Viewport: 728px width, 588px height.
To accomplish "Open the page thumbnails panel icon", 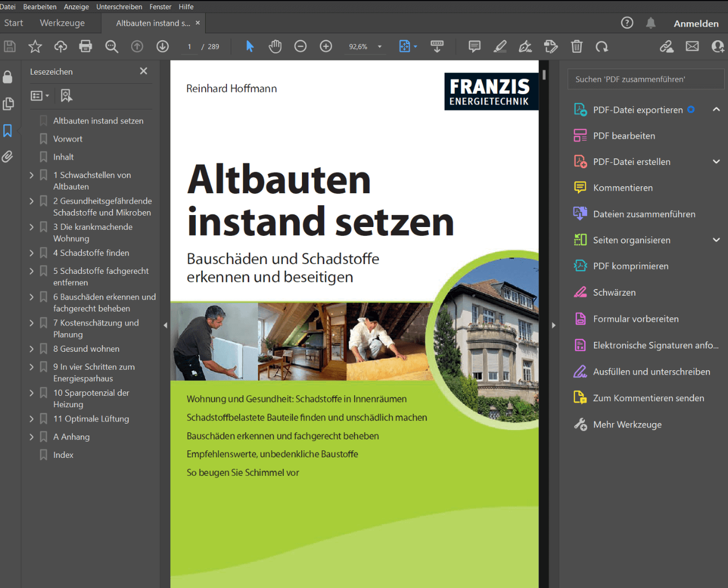I will click(8, 103).
